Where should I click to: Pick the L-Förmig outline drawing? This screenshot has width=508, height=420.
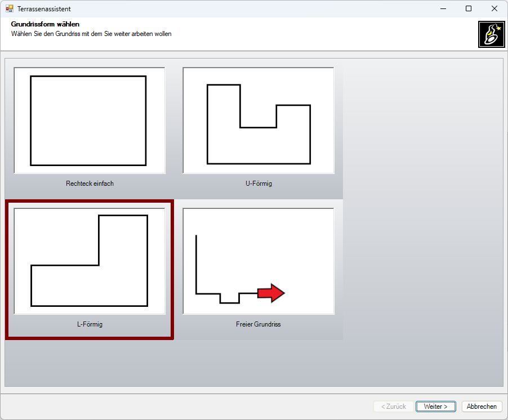coord(89,261)
